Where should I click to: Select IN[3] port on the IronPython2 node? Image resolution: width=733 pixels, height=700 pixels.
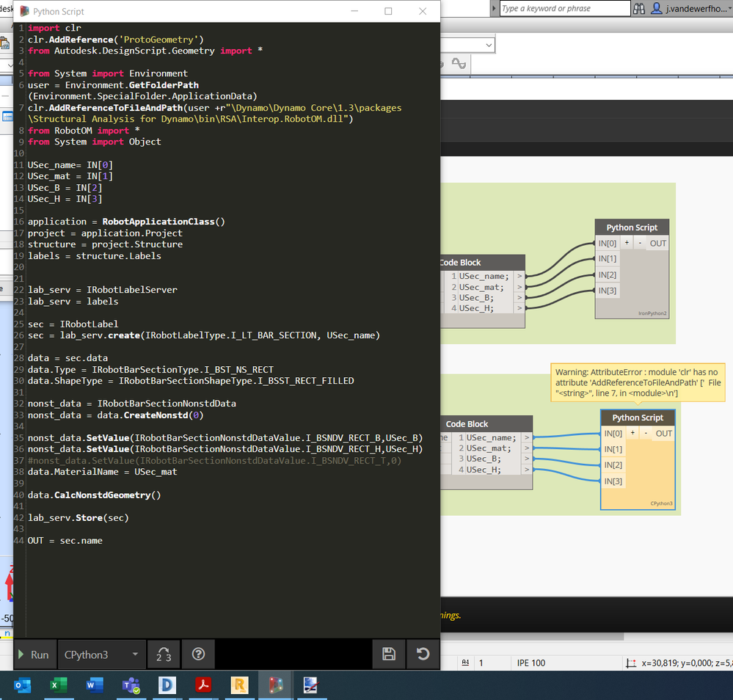point(608,291)
